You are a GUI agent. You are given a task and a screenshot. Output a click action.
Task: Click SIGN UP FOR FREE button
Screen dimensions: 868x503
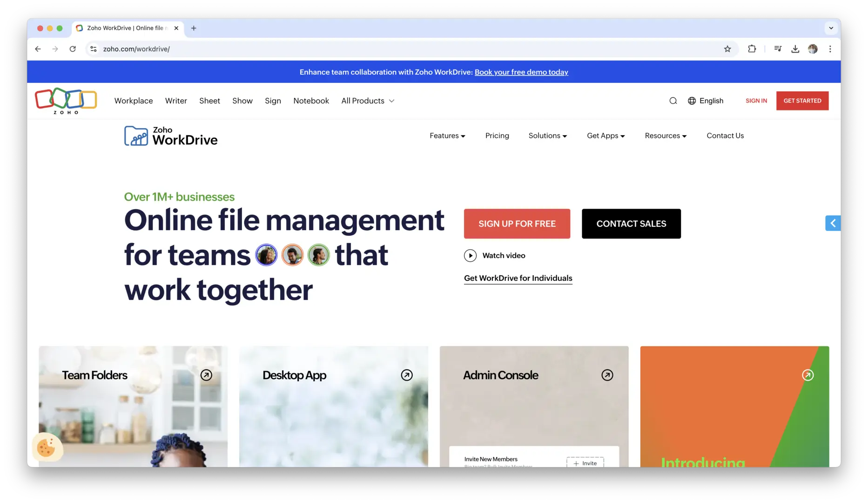[x=517, y=224]
